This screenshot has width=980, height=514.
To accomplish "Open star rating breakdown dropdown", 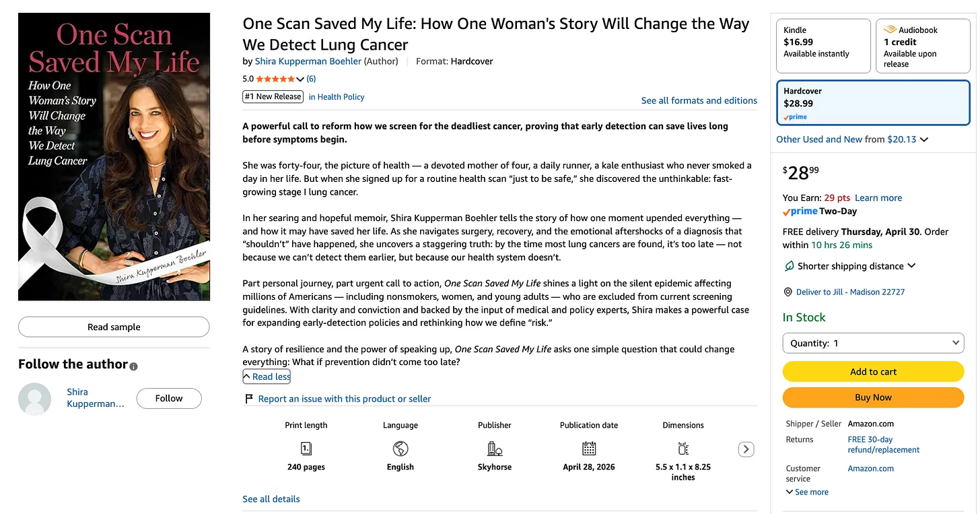I will [x=300, y=79].
